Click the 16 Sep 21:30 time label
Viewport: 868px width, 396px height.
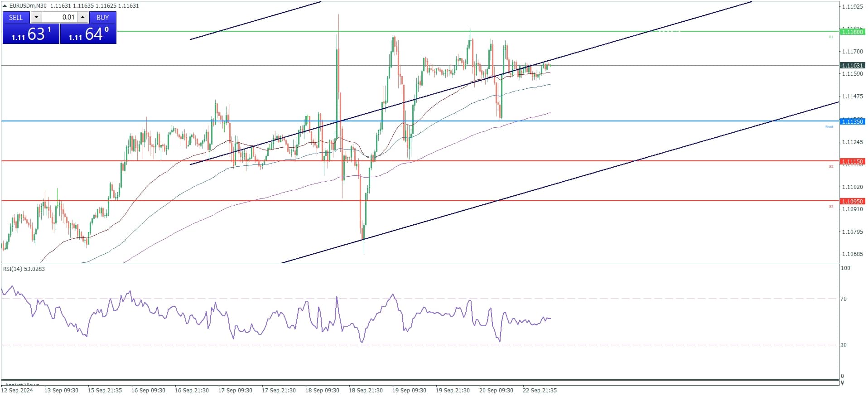click(192, 391)
